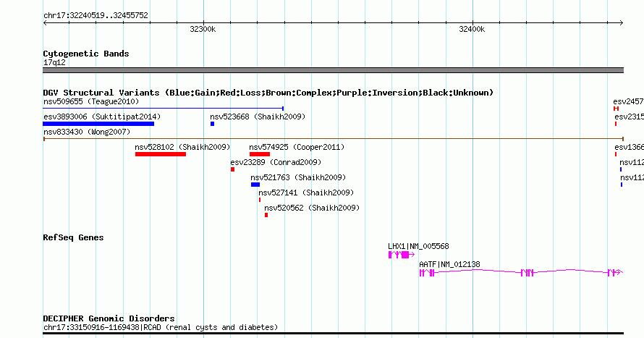Viewport: 644px width, 338px height.
Task: Select the small red esv23289 loss block
Action: pyautogui.click(x=232, y=169)
